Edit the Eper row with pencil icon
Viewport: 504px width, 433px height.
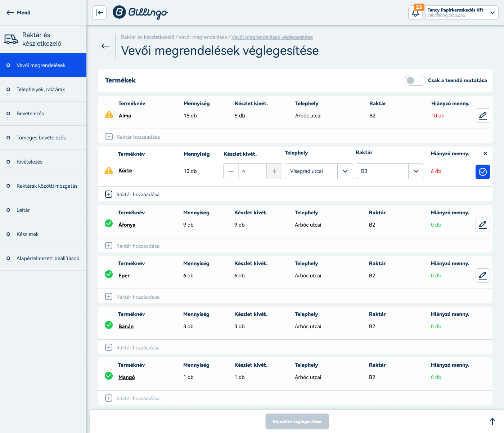(483, 276)
